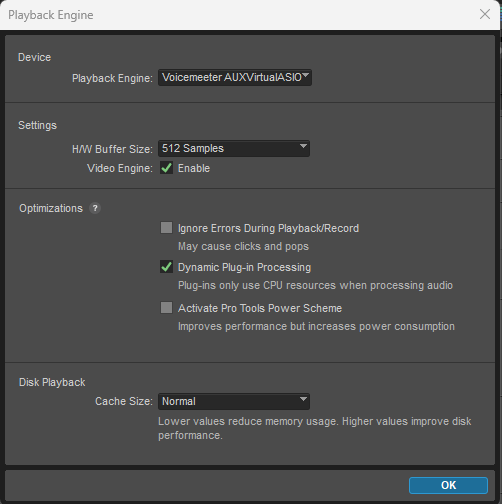Open the Playback Engine device dropdown
Screen dimensions: 502x504
235,78
